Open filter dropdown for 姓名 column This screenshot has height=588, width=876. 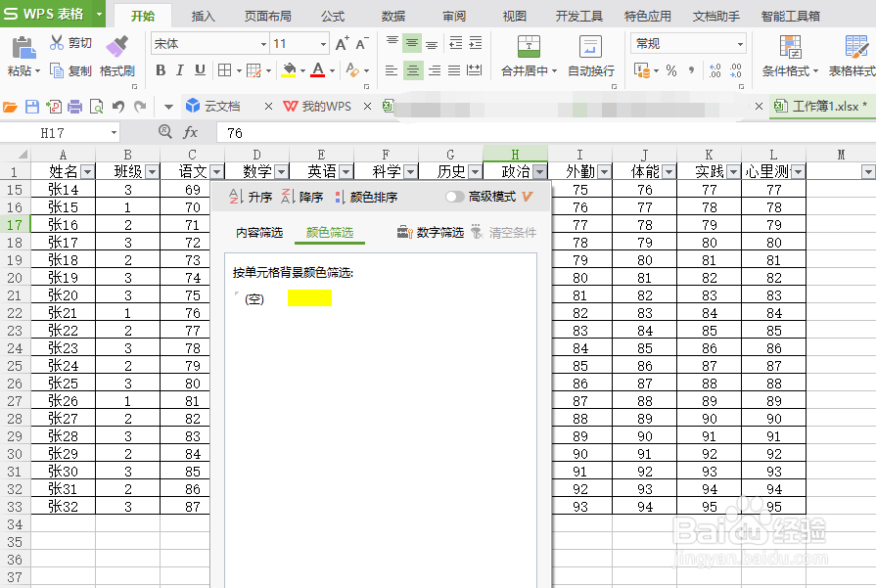point(88,171)
